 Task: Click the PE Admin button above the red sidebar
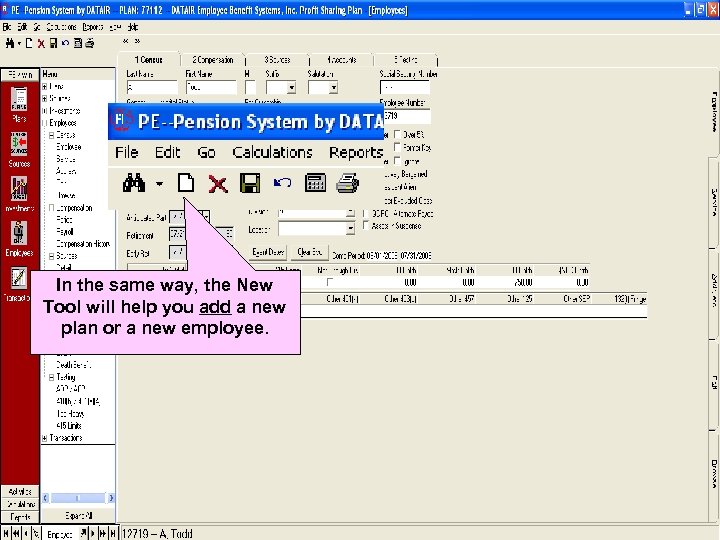(20, 75)
